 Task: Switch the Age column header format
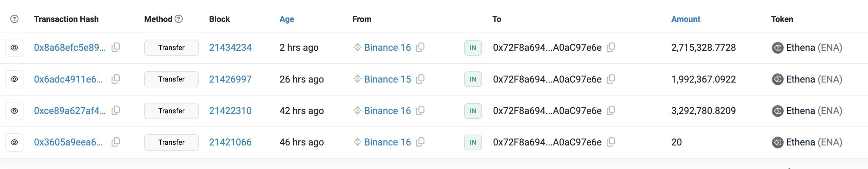click(x=287, y=19)
